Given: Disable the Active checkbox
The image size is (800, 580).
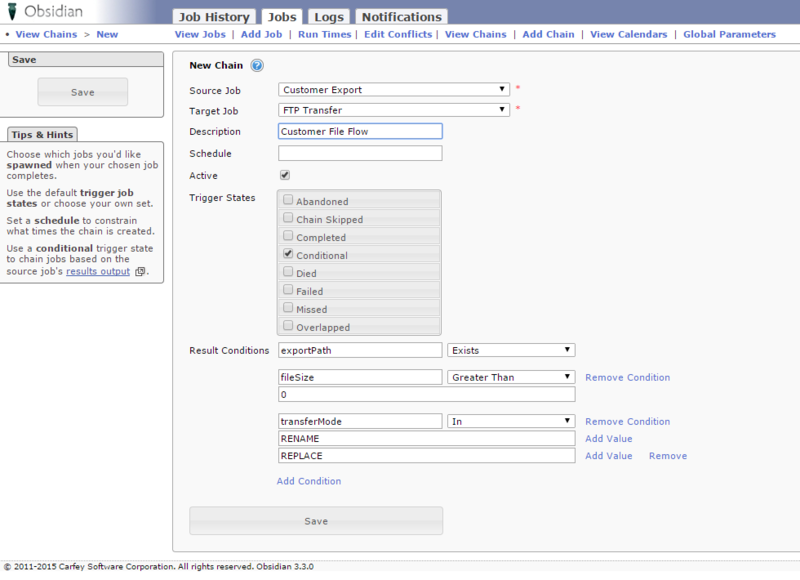Looking at the screenshot, I should click(285, 175).
